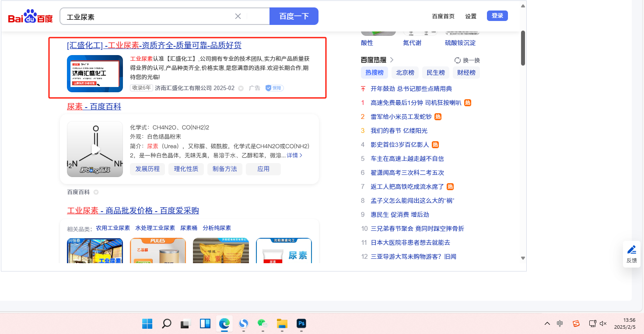This screenshot has height=334, width=644.
Task: Open WeChat from the taskbar
Action: [x=262, y=324]
